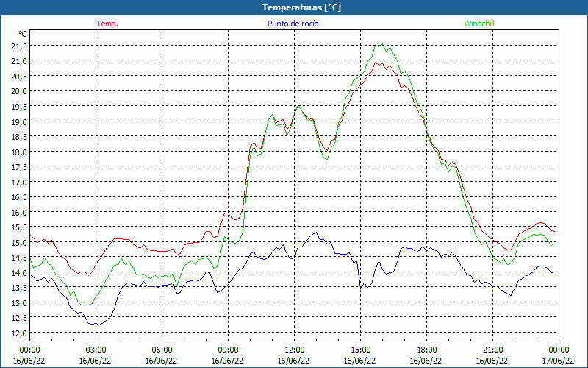
Task: Click the 12,0 y-axis value
Action: pyautogui.click(x=19, y=333)
